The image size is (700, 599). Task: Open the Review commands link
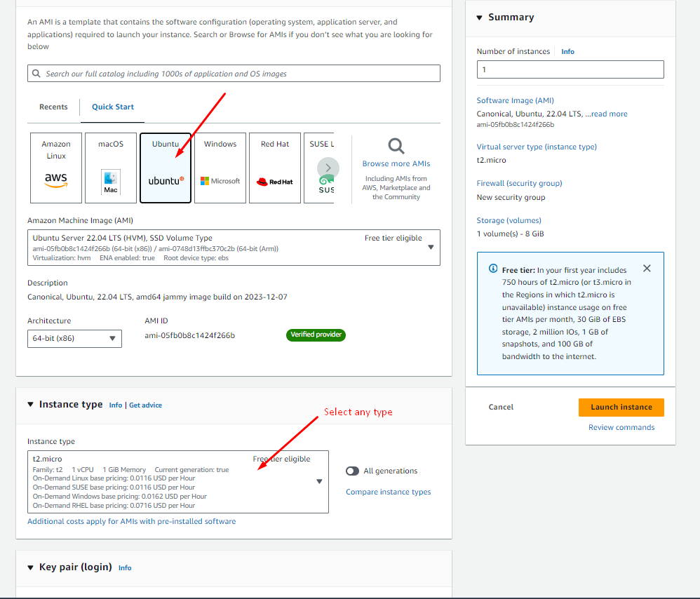(x=621, y=427)
